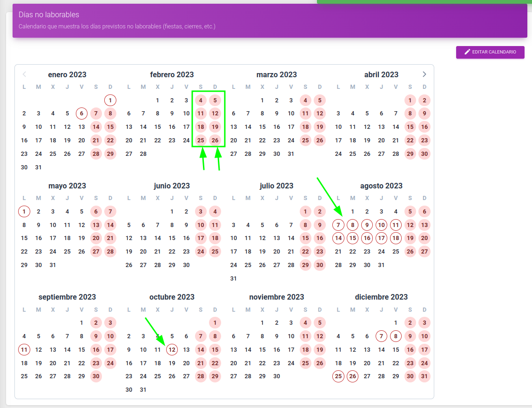Screen dimensions: 532x408
Task: Click the noviembre 2023 month title
Action: coord(276,297)
